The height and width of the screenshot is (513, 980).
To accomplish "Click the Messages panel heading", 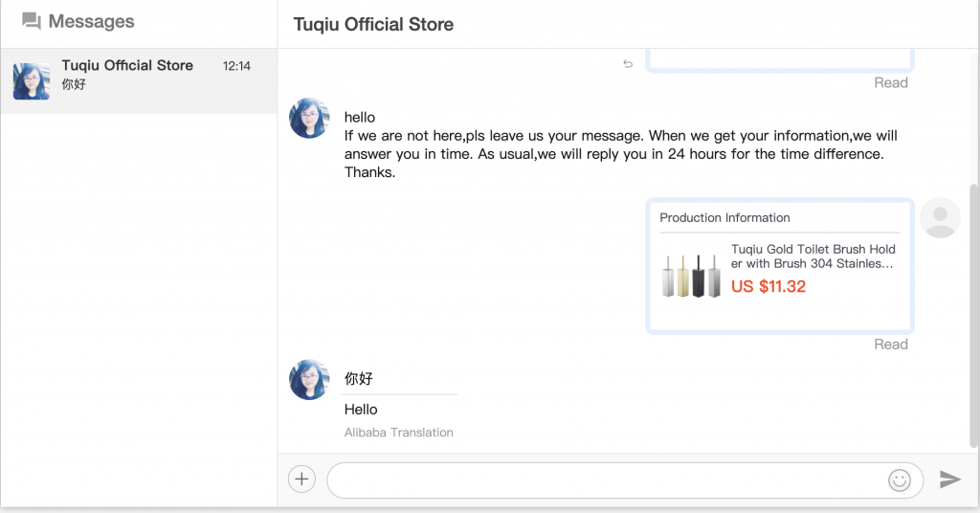I will (x=91, y=21).
